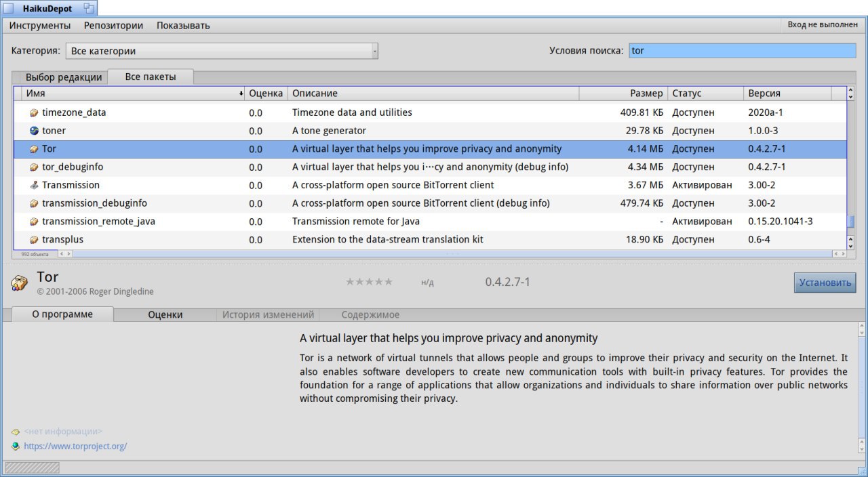Click the Установить button
This screenshot has height=477, width=868.
pos(825,283)
